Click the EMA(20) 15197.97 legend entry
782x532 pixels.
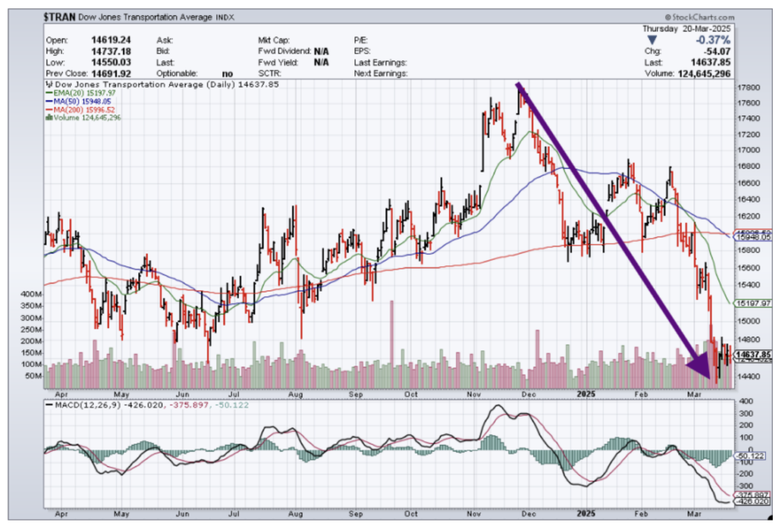click(80, 93)
